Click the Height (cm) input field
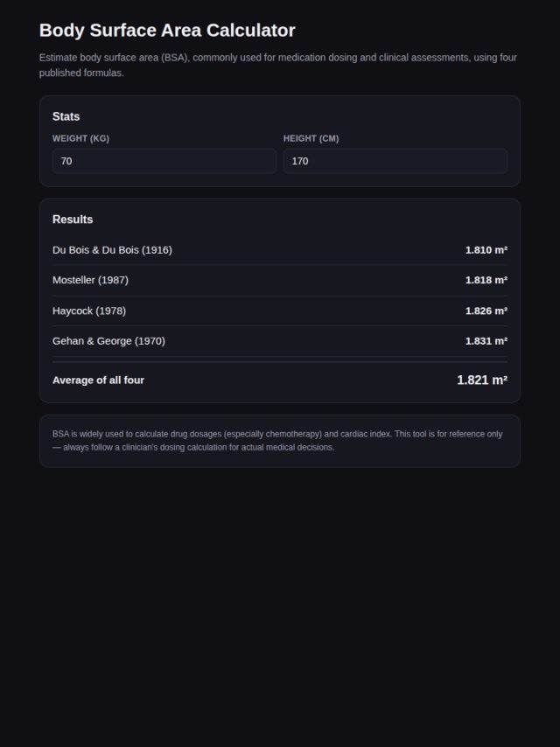The image size is (560, 747). (395, 161)
